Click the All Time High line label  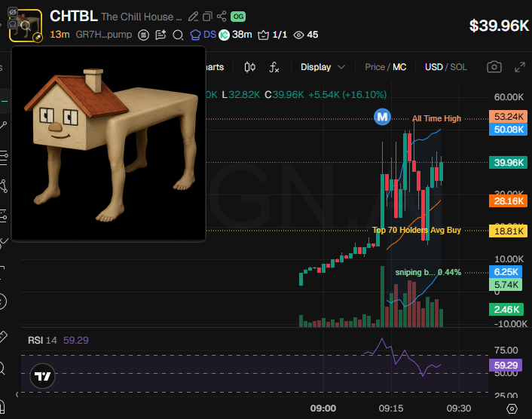tap(436, 118)
